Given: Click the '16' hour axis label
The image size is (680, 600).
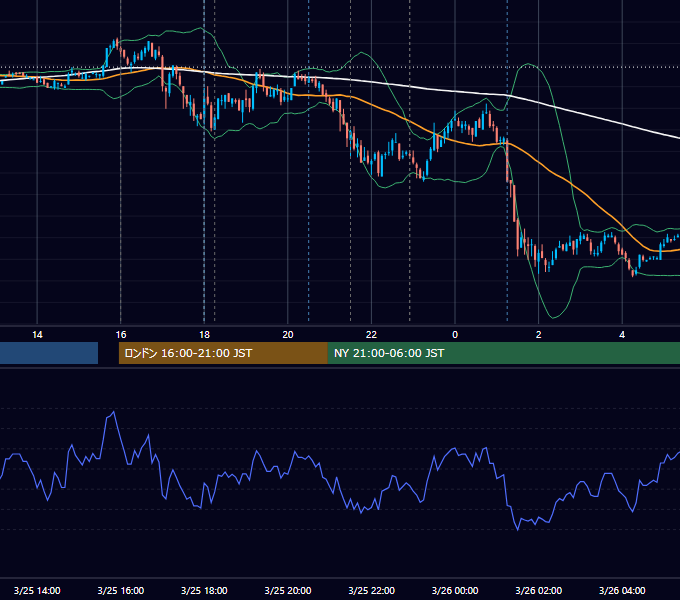Looking at the screenshot, I should point(121,335).
